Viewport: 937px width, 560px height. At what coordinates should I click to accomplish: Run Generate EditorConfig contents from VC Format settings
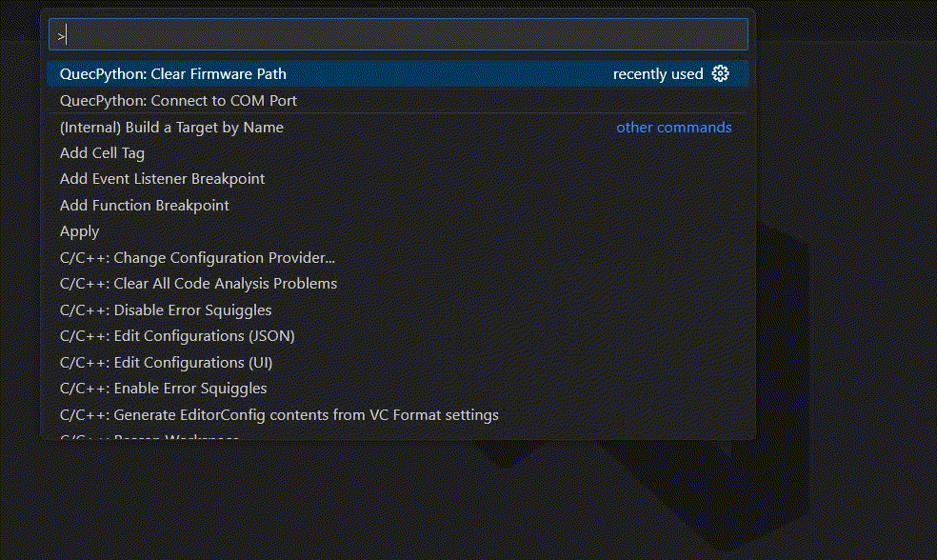398,414
